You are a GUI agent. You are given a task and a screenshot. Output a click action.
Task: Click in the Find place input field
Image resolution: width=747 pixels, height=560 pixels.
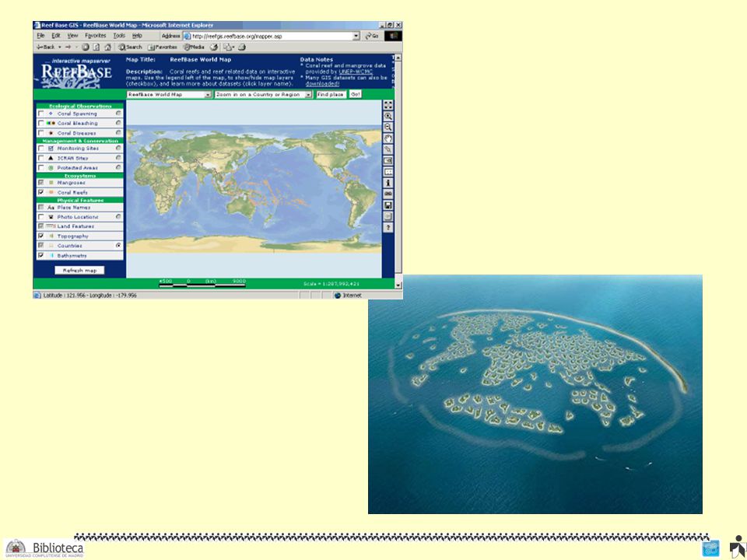coord(331,95)
